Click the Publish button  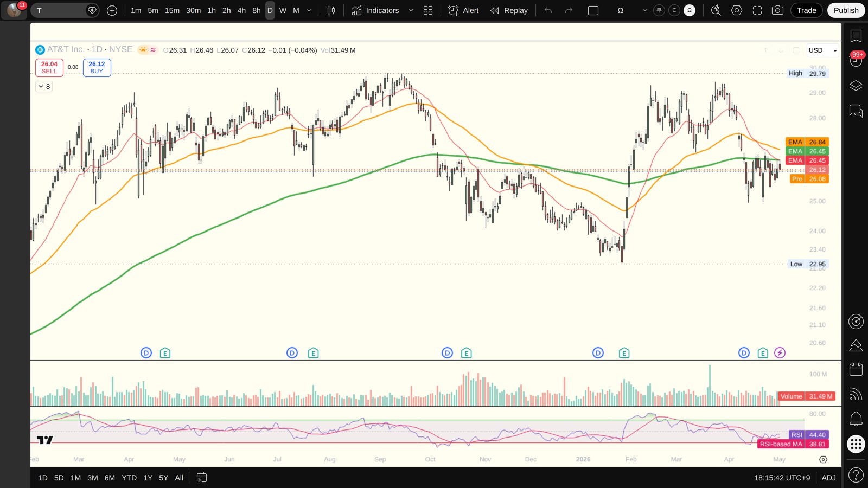point(846,10)
